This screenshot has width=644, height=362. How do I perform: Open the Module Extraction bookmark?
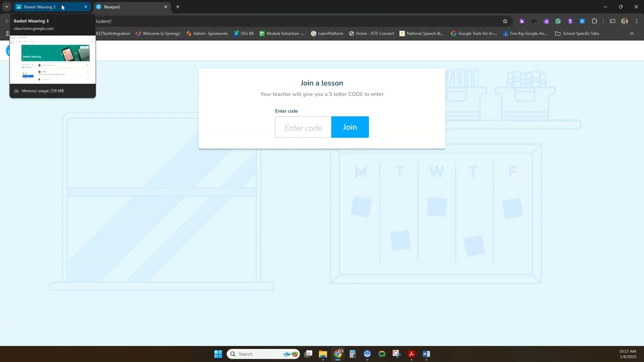pyautogui.click(x=282, y=34)
